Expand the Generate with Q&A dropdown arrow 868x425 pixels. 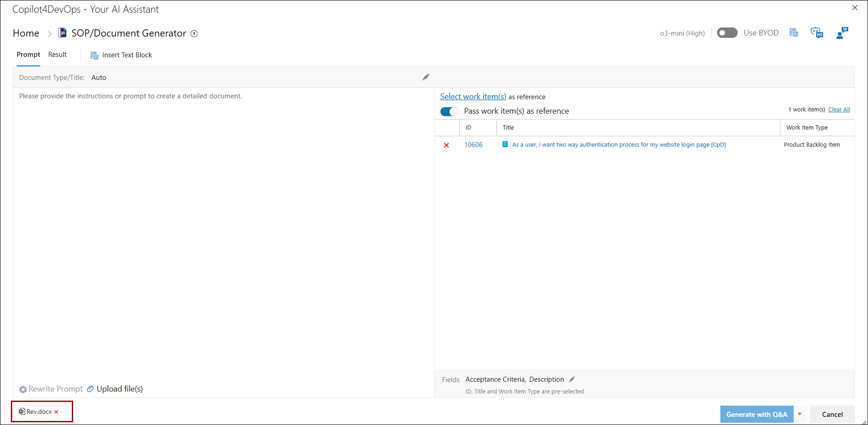coord(800,414)
